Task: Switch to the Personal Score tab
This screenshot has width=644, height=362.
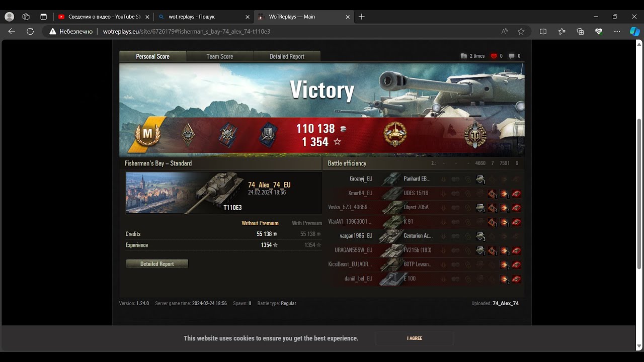Action: coord(152,56)
